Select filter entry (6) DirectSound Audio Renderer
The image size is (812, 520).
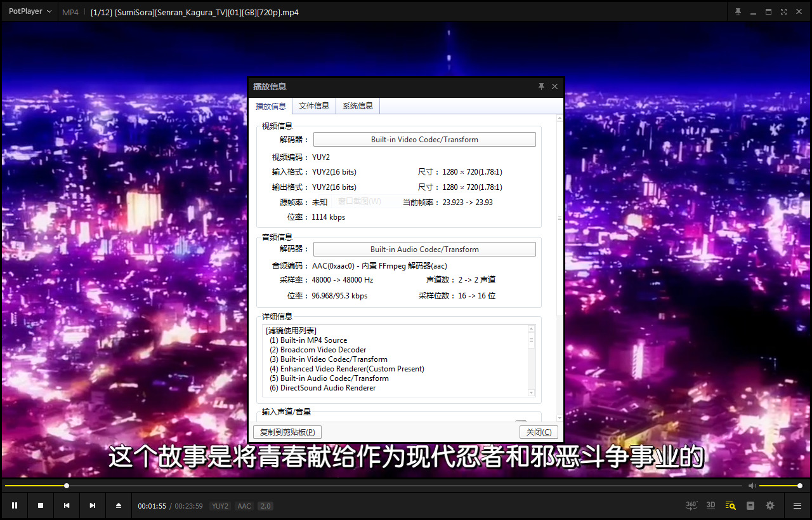coord(322,388)
